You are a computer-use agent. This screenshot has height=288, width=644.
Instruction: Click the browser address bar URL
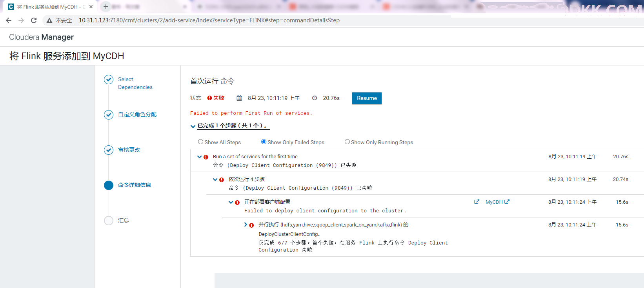point(209,20)
